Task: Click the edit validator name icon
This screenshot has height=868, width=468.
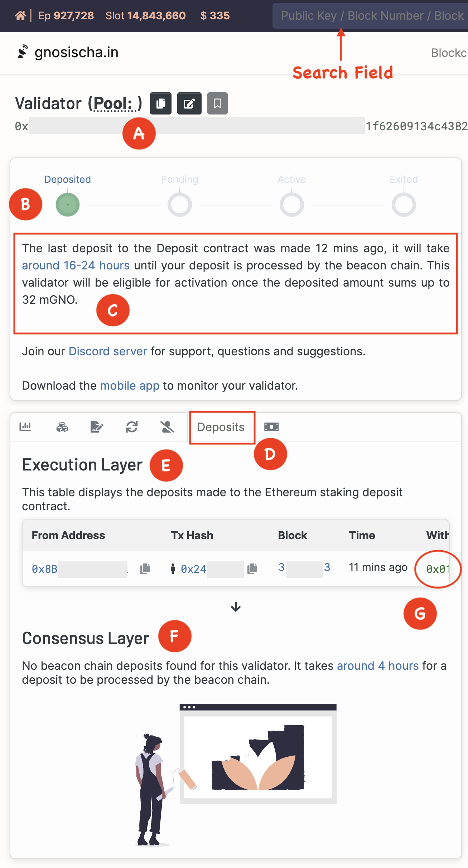Action: pyautogui.click(x=189, y=103)
